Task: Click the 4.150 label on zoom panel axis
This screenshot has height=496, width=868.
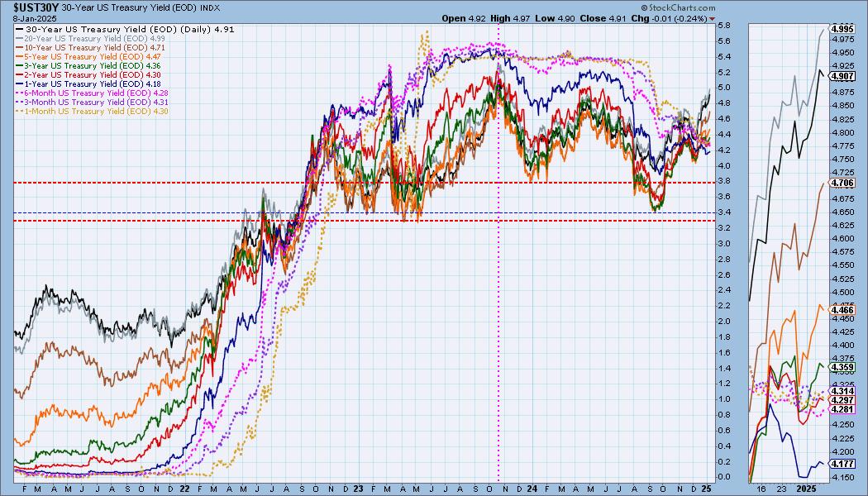Action: pos(842,477)
